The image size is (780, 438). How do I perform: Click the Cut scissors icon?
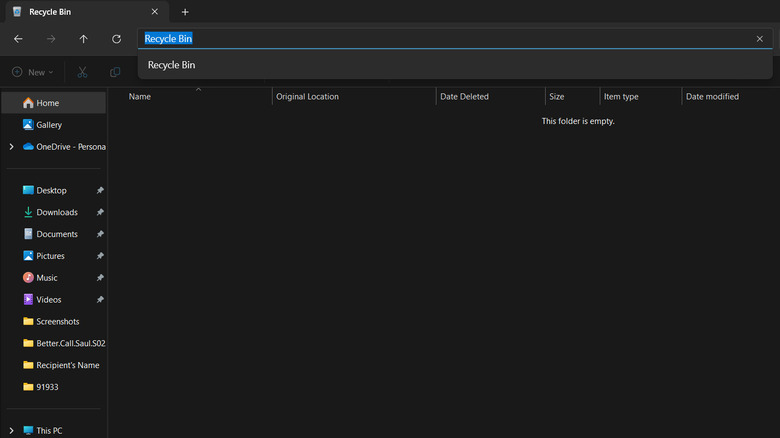pyautogui.click(x=82, y=72)
